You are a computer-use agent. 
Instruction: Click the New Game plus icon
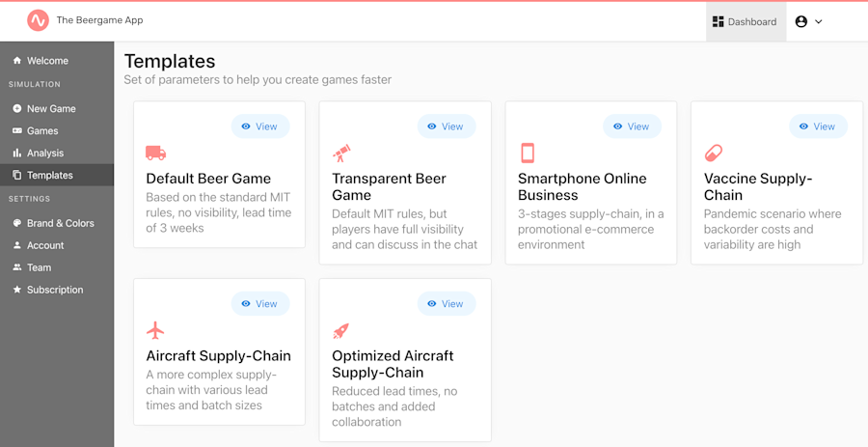tap(17, 108)
